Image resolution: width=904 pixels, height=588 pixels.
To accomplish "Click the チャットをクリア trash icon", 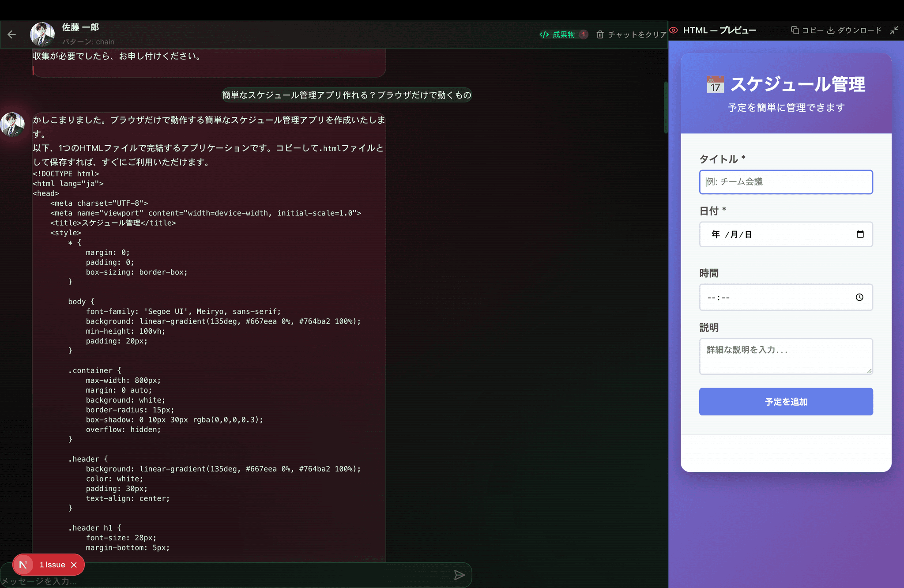I will [x=600, y=34].
